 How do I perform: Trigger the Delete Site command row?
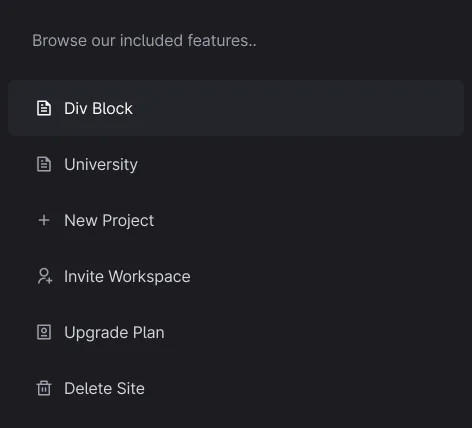click(236, 388)
